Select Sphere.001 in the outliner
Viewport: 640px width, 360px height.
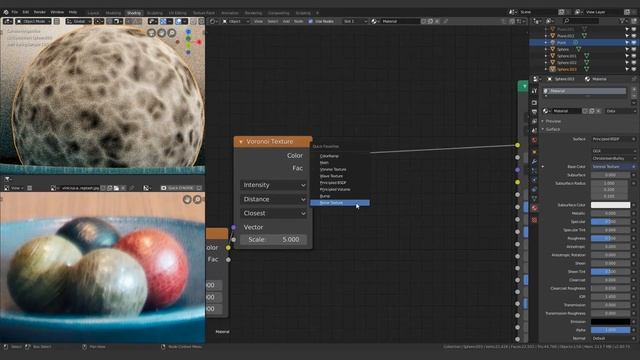tap(567, 56)
